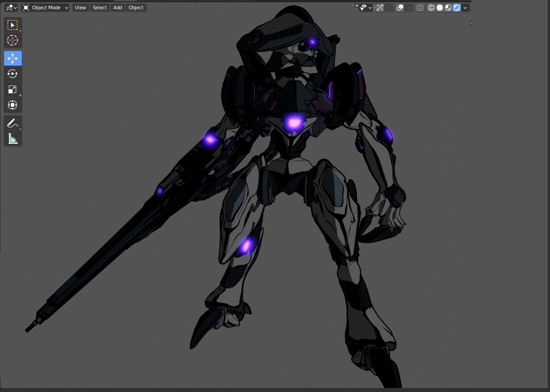Activate the 3D Cursor tool
This screenshot has height=392, width=550.
[12, 40]
